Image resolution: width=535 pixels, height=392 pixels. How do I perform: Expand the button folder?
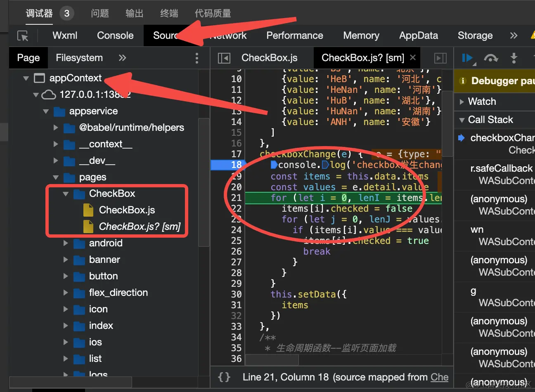click(66, 276)
